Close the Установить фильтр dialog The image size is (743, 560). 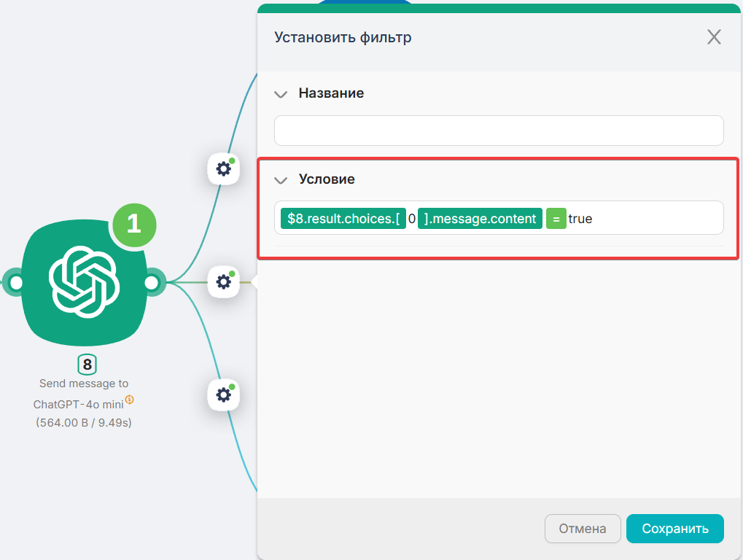coord(714,37)
